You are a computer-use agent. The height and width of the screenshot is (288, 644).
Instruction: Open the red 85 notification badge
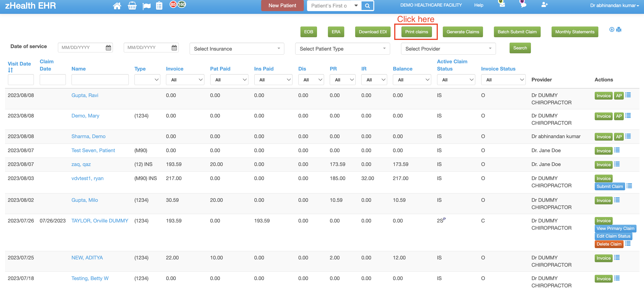click(173, 5)
